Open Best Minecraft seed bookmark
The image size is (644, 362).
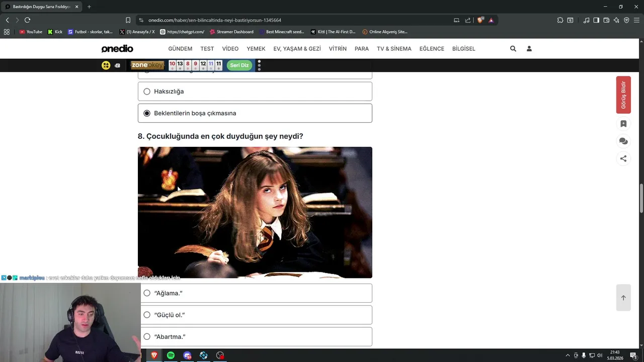282,32
